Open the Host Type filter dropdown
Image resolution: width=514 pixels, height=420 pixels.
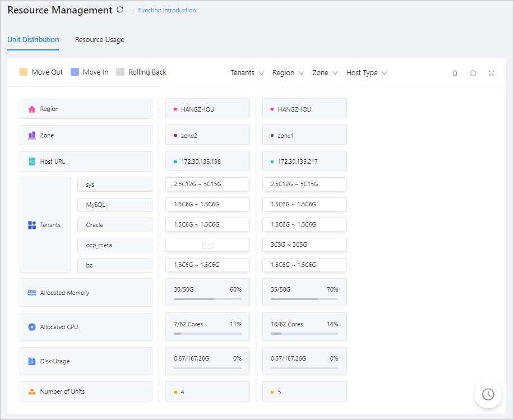pyautogui.click(x=367, y=73)
